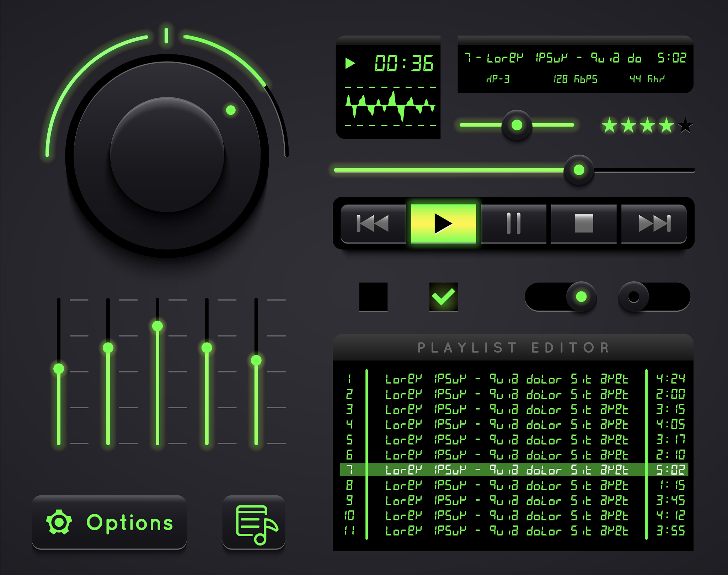The width and height of the screenshot is (728, 575).
Task: Select playlist track number 8
Action: [x=514, y=485]
